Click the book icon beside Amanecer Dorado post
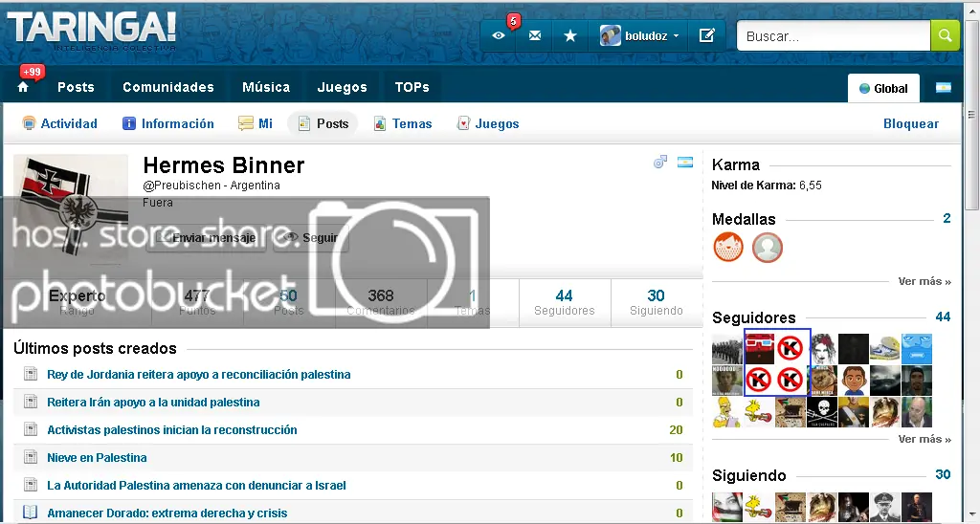 [31, 513]
